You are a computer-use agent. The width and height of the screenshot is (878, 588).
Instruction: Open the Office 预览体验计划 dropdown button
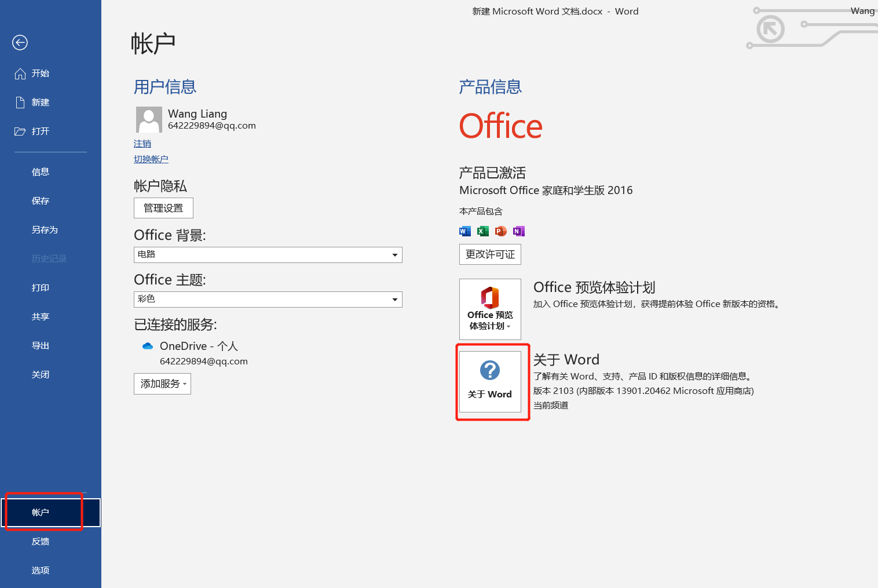(490, 309)
